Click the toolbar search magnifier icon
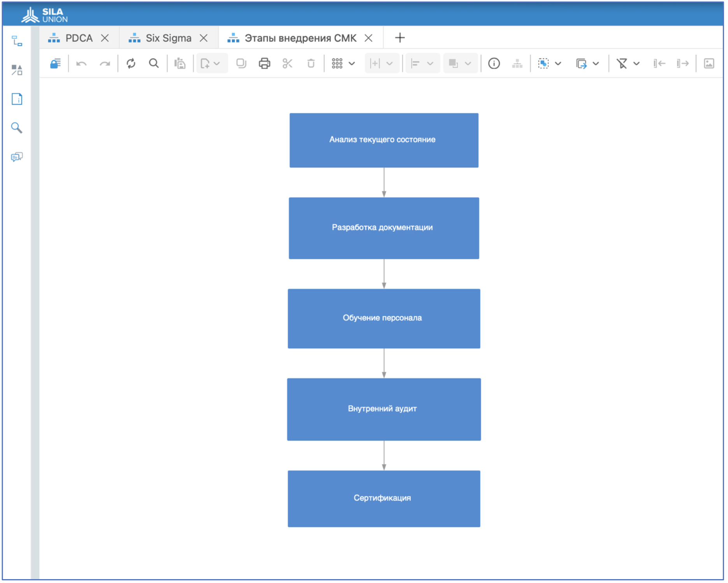Image resolution: width=728 pixels, height=583 pixels. 154,63
